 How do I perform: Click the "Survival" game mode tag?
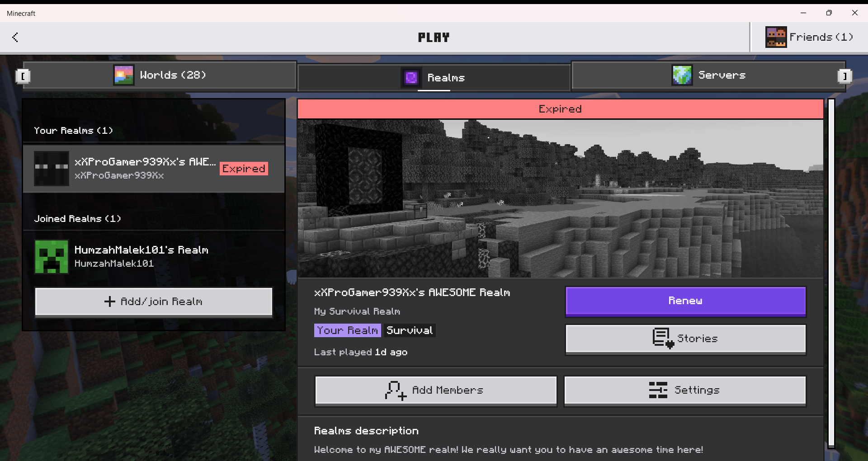[x=409, y=330]
